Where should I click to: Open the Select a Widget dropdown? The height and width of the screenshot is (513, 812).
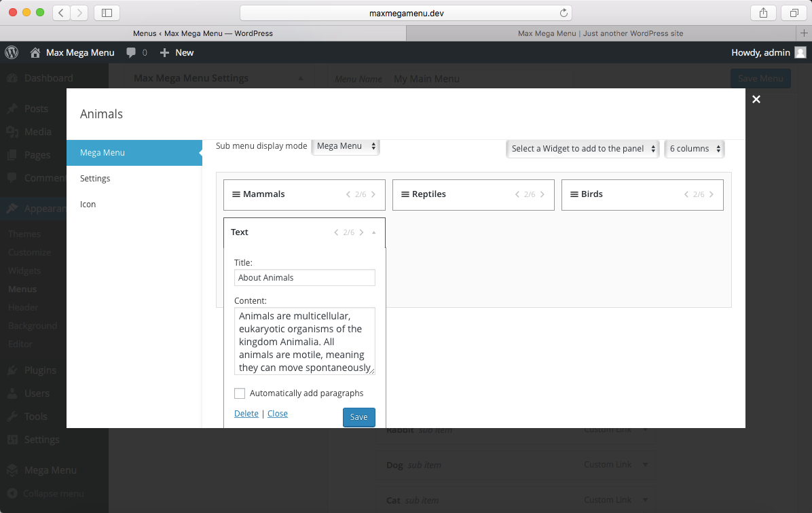pyautogui.click(x=583, y=149)
